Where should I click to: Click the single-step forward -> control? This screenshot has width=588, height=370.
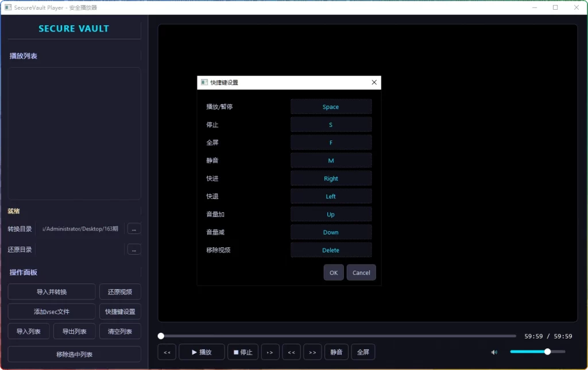pos(270,352)
